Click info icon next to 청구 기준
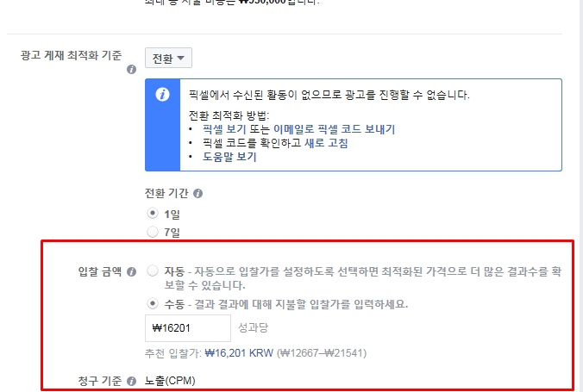The height and width of the screenshot is (392, 583). (131, 381)
